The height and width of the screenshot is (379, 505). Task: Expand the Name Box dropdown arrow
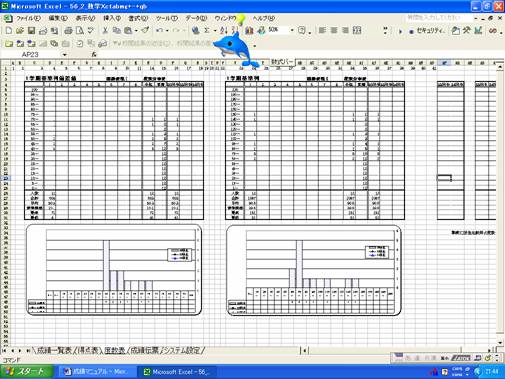click(x=64, y=54)
